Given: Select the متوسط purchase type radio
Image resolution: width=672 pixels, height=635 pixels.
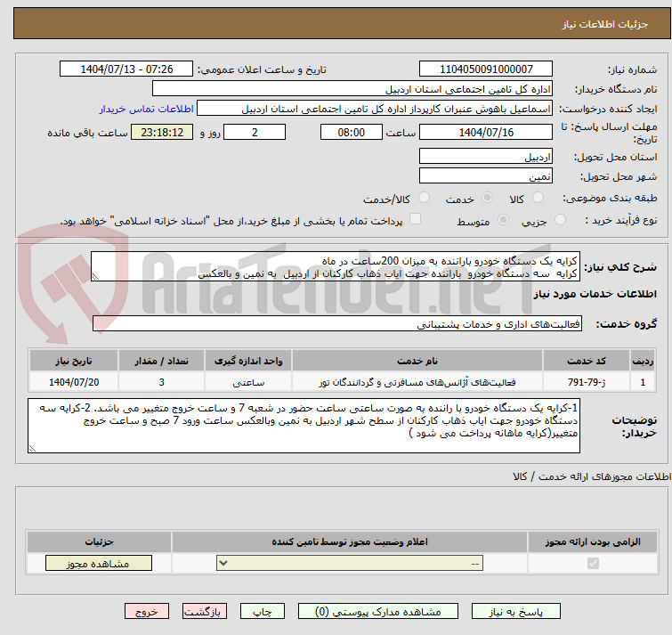Looking at the screenshot, I should coord(503,220).
